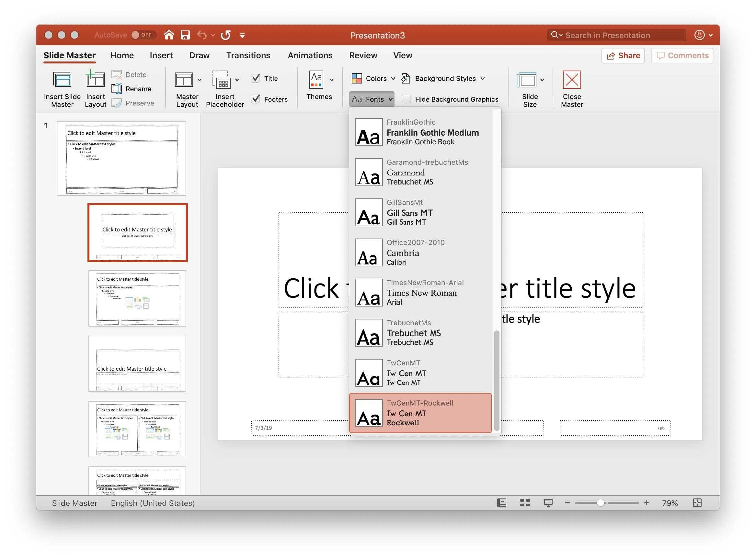Screen dimensions: 756x558
Task: Click the Insert Layout icon
Action: (x=95, y=80)
